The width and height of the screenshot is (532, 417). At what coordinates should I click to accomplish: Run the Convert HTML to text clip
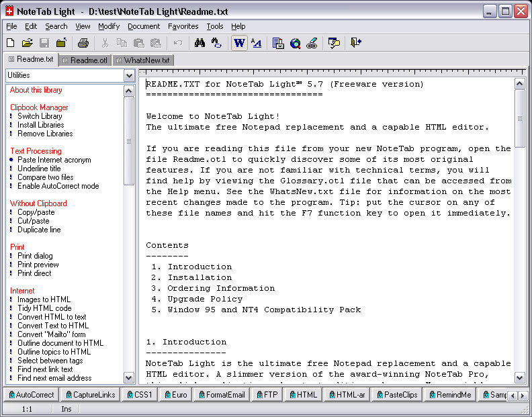(x=52, y=317)
